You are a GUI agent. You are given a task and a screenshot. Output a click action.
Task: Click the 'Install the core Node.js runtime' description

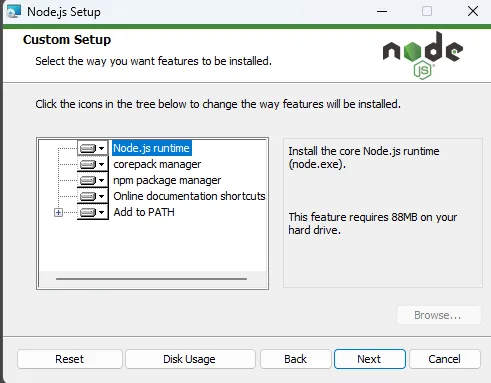pyautogui.click(x=364, y=157)
